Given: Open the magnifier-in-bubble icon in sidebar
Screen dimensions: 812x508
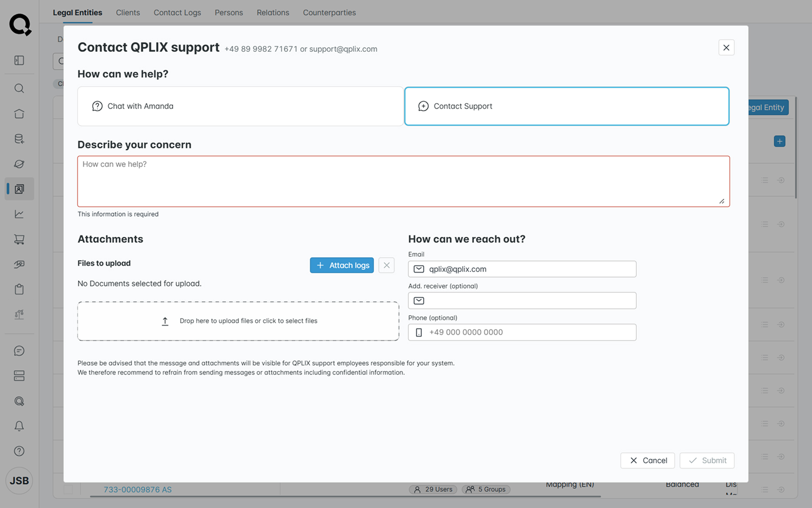Looking at the screenshot, I should [x=19, y=401].
